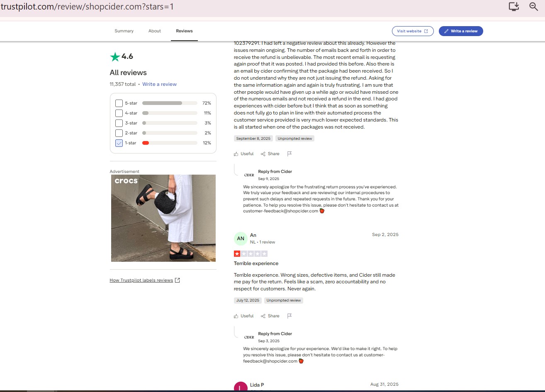Screen dimensions: 545x392
Task: Click Share icon under September 8 review
Action: (x=263, y=154)
